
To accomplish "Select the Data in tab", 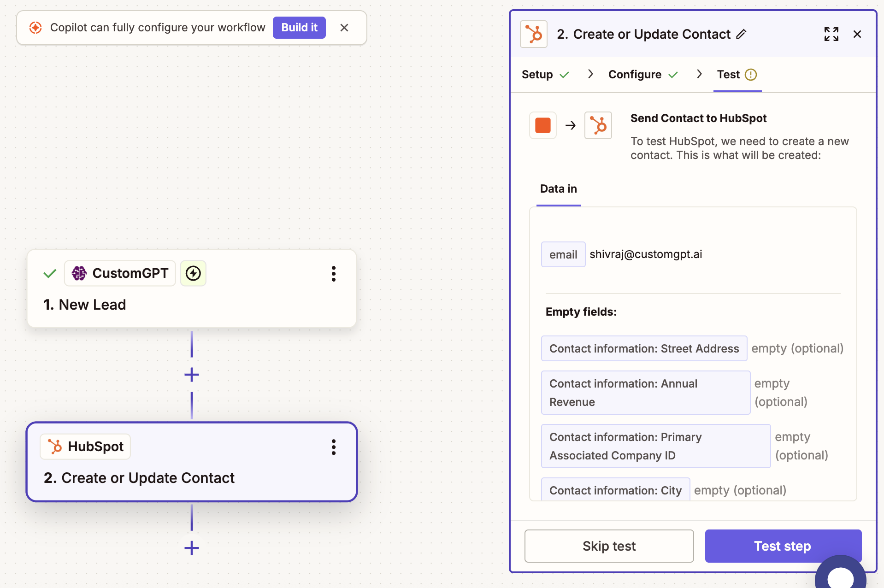I will click(559, 189).
